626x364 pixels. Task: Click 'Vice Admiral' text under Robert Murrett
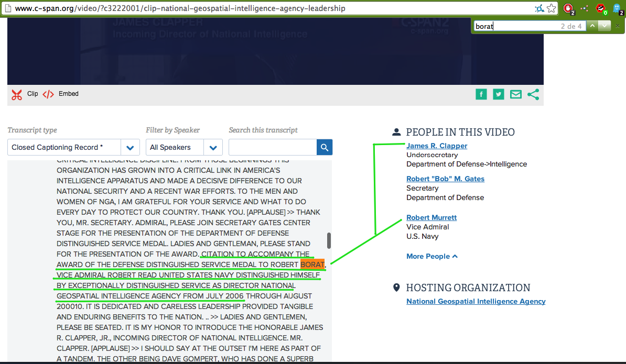click(x=428, y=227)
